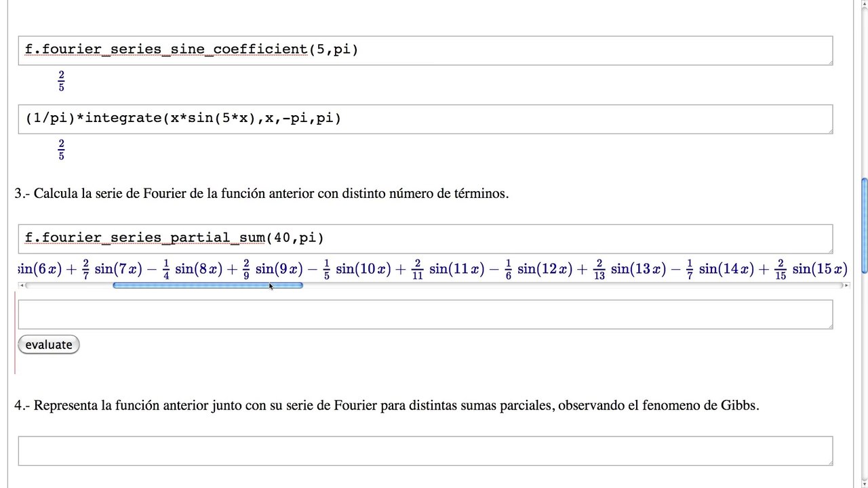This screenshot has width=868, height=488.
Task: Click the 2/5 output under sine_coefficient cell
Action: (61, 81)
